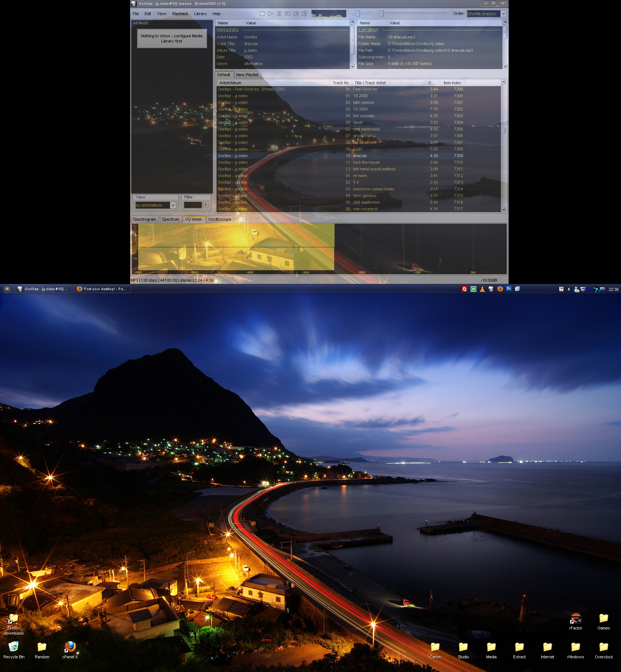Sort playlist by Track No column header

(x=340, y=83)
